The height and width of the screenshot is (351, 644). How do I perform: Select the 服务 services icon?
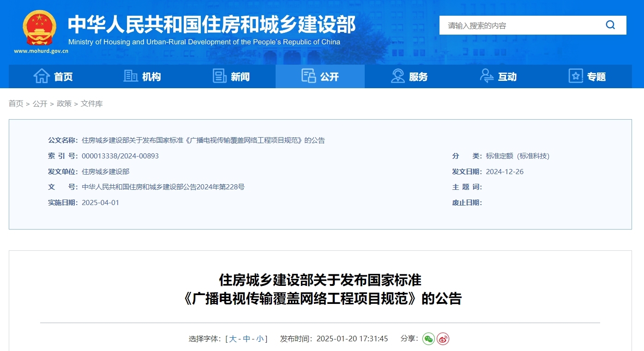click(398, 76)
